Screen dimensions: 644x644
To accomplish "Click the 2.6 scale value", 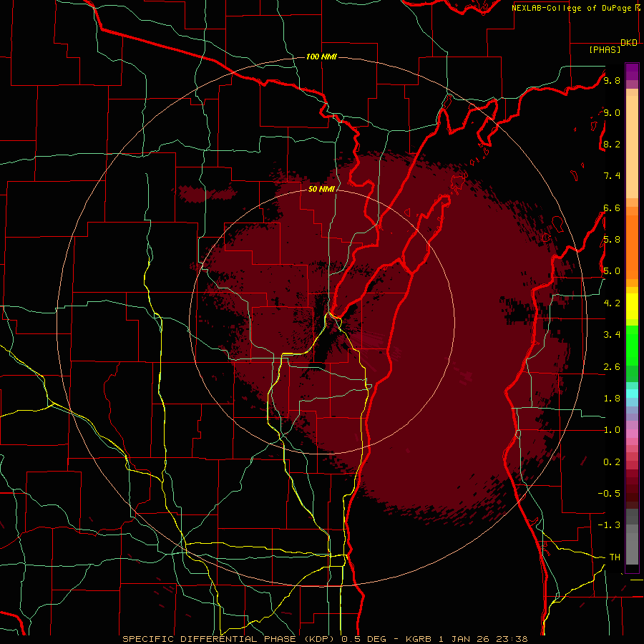I will coord(612,367).
